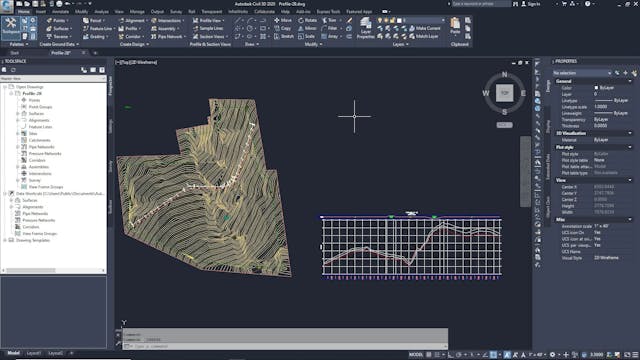Image resolution: width=640 pixels, height=360 pixels.
Task: Select the Copy tool in Modify
Action: coord(282,29)
